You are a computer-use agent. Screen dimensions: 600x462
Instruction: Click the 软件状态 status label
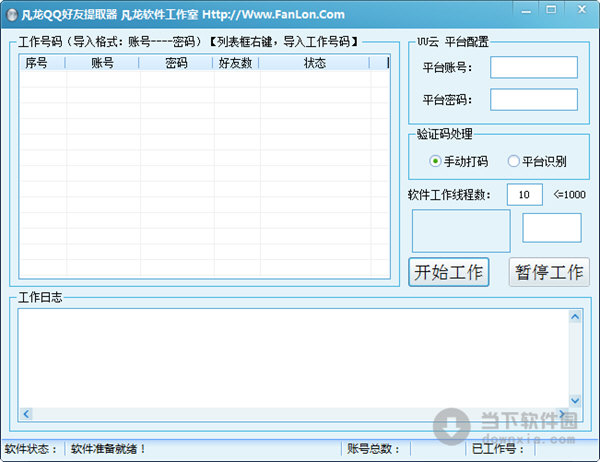click(x=31, y=449)
